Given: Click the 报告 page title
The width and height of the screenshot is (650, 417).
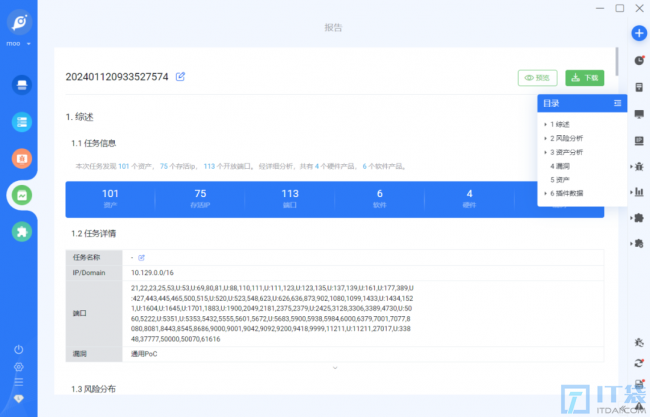Looking at the screenshot, I should click(333, 28).
